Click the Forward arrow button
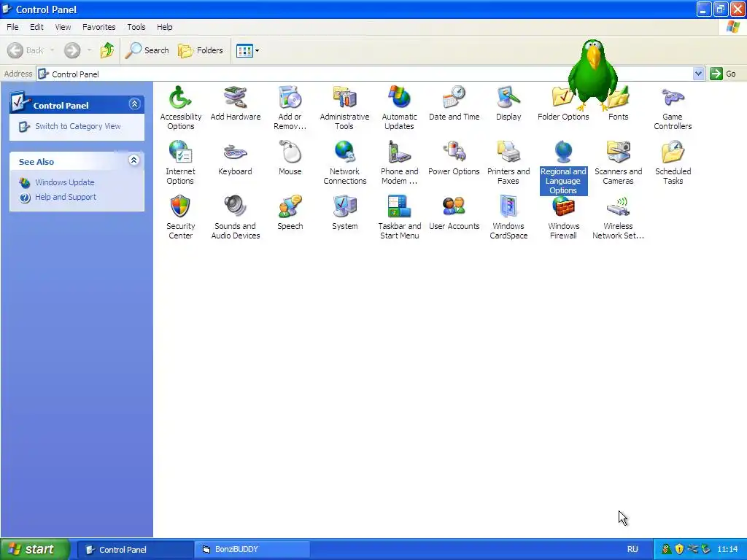The height and width of the screenshot is (560, 747). [72, 50]
